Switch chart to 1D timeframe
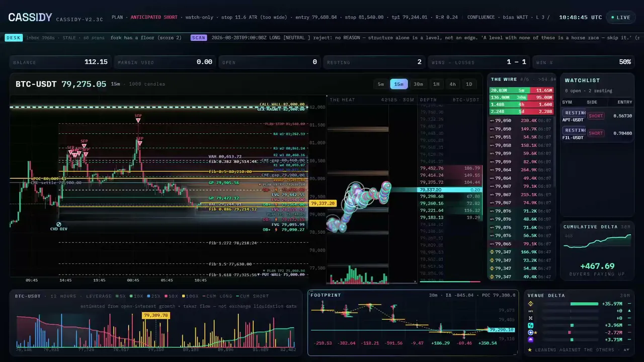 click(469, 84)
